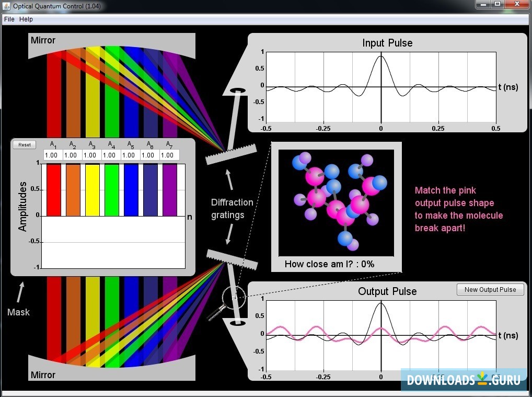Click the A6 amplitude value field
This screenshot has height=397, width=532.
point(149,155)
